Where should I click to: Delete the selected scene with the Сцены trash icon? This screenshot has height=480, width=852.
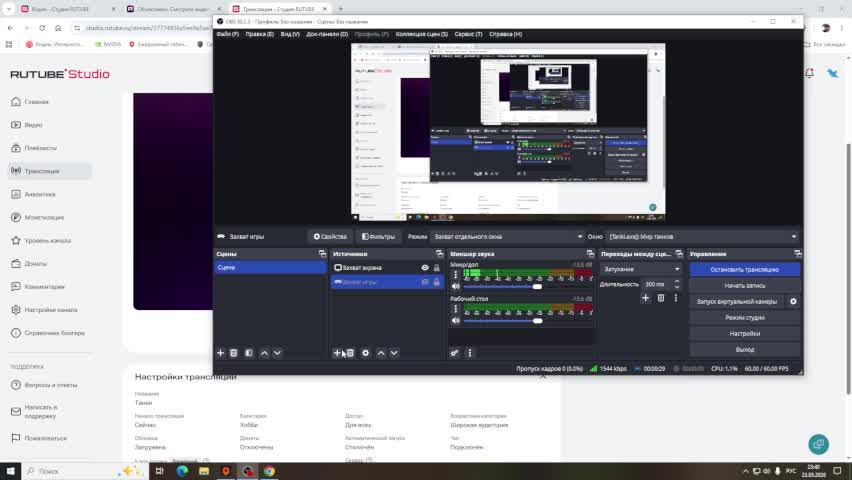pos(234,353)
